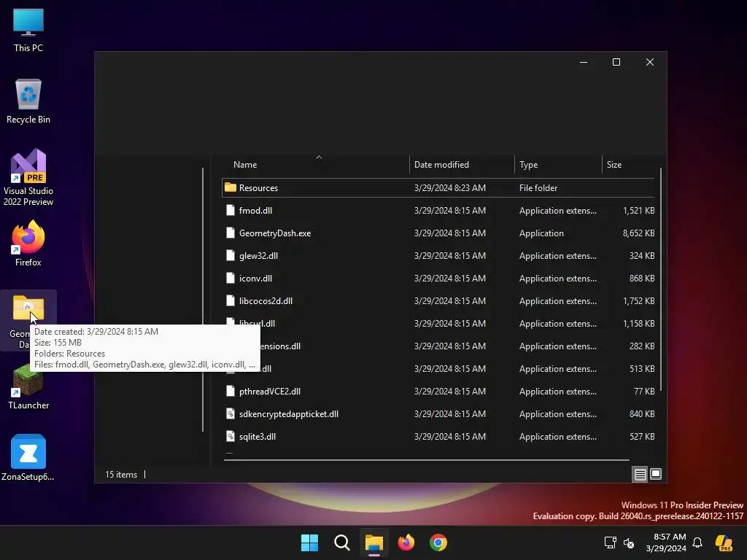
Task: Select the glew32.dll file icon
Action: [231, 255]
